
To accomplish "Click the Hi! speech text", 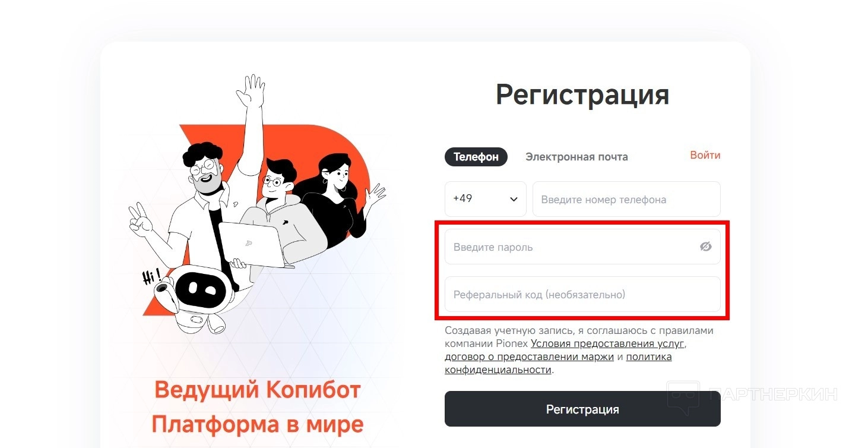I will pos(152,276).
